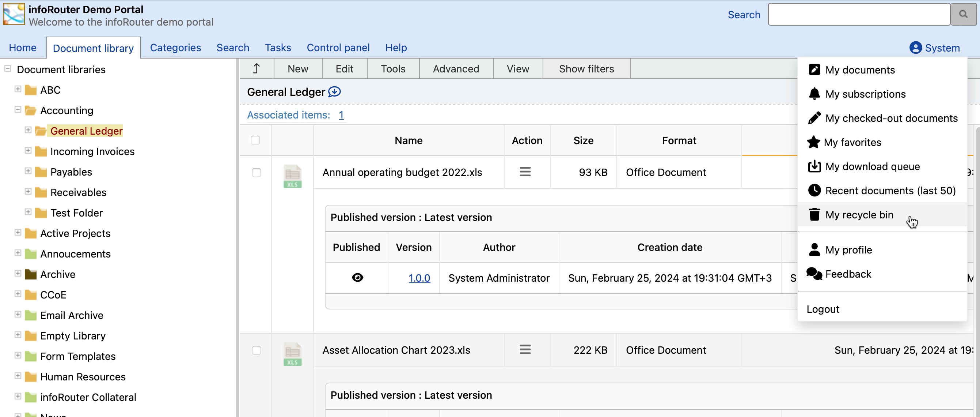Open version 1.0.0 link
This screenshot has width=980, height=417.
tap(419, 278)
